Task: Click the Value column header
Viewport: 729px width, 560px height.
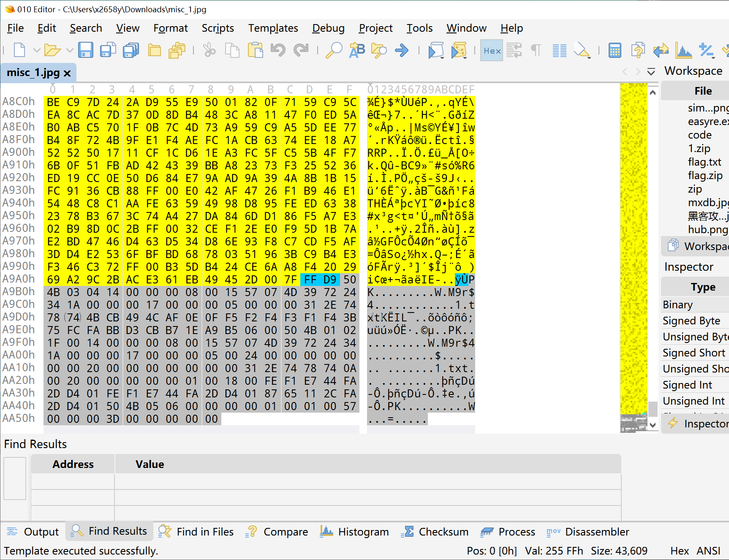Action: pos(367,464)
